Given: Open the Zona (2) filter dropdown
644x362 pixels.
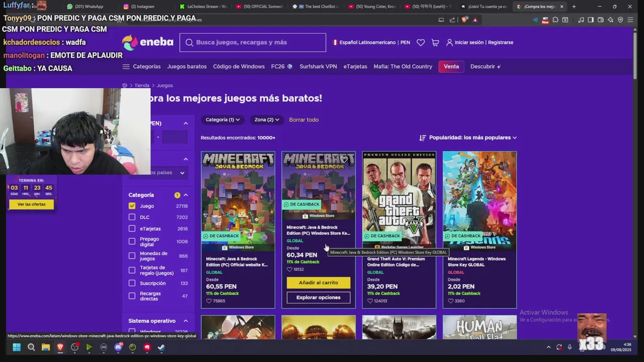Looking at the screenshot, I should point(266,120).
